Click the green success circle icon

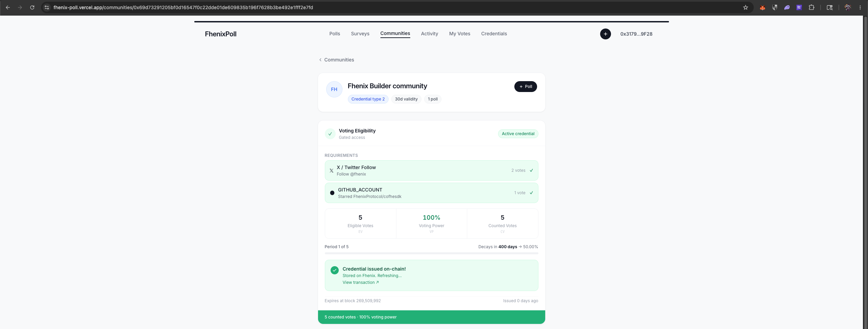click(335, 270)
